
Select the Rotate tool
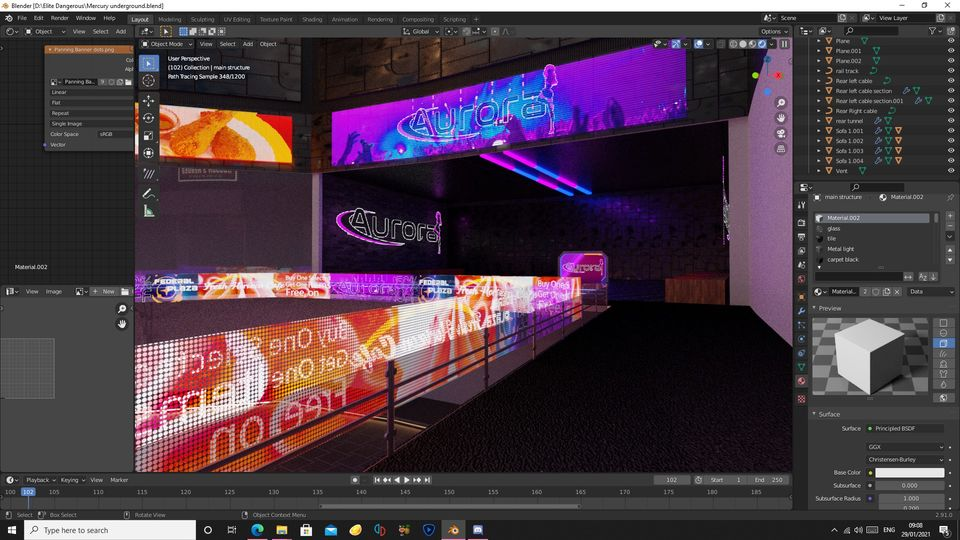coord(148,118)
